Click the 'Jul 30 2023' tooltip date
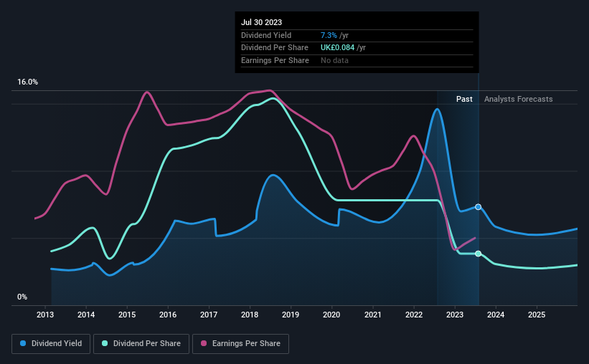The width and height of the screenshot is (589, 364). pos(261,22)
